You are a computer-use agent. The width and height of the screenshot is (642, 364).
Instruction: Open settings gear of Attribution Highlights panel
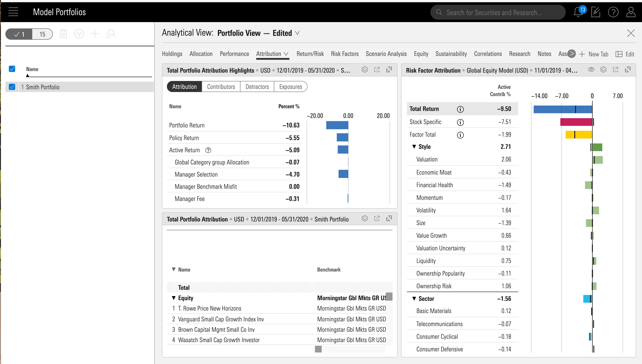tap(365, 70)
